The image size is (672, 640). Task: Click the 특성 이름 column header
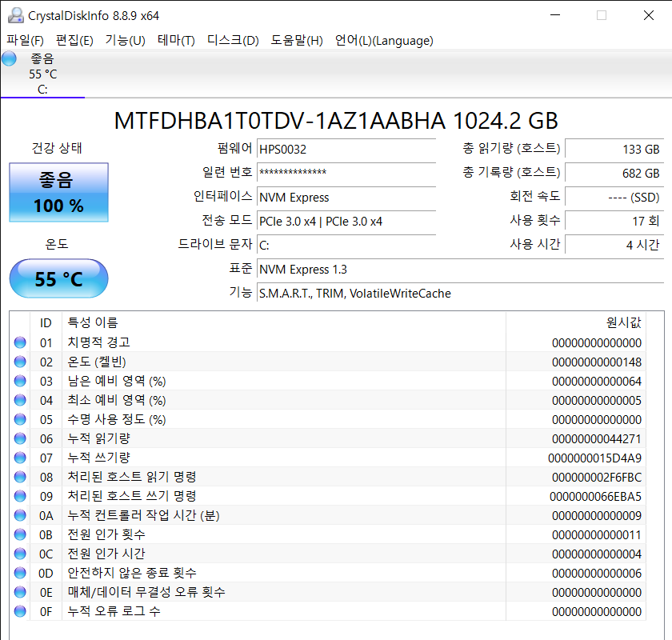(284, 322)
